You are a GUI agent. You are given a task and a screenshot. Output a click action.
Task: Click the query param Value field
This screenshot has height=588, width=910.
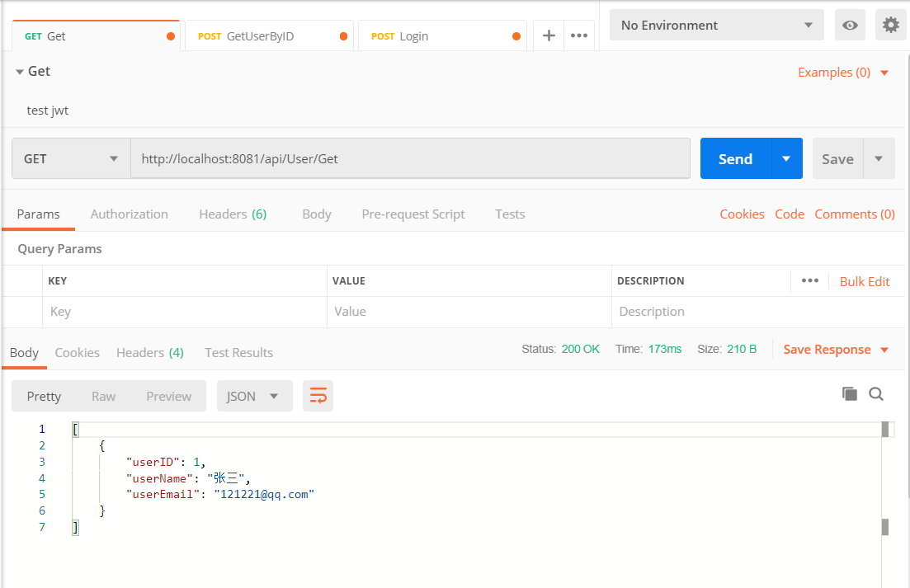coord(469,312)
